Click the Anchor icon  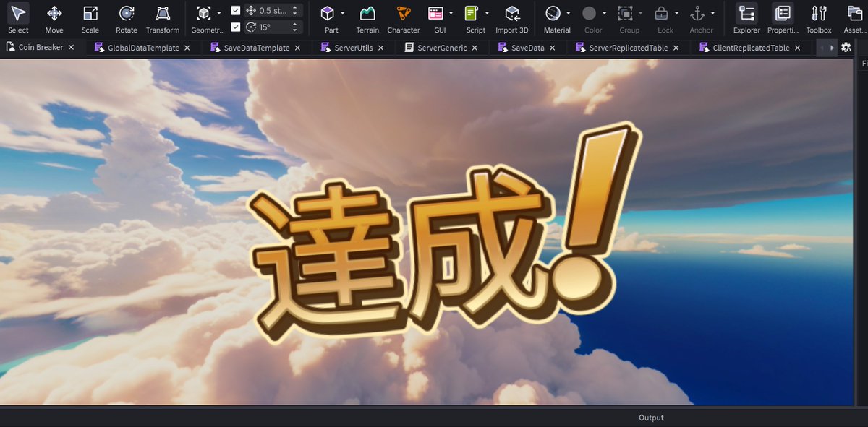[697, 13]
